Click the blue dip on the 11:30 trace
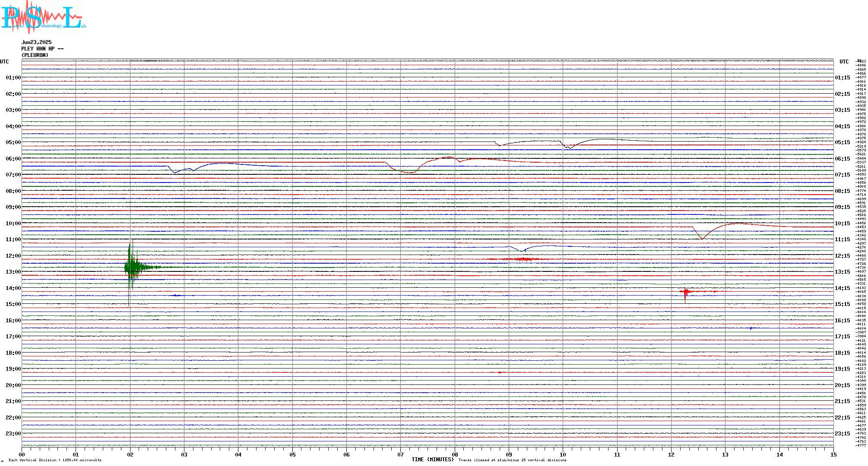 (522, 250)
